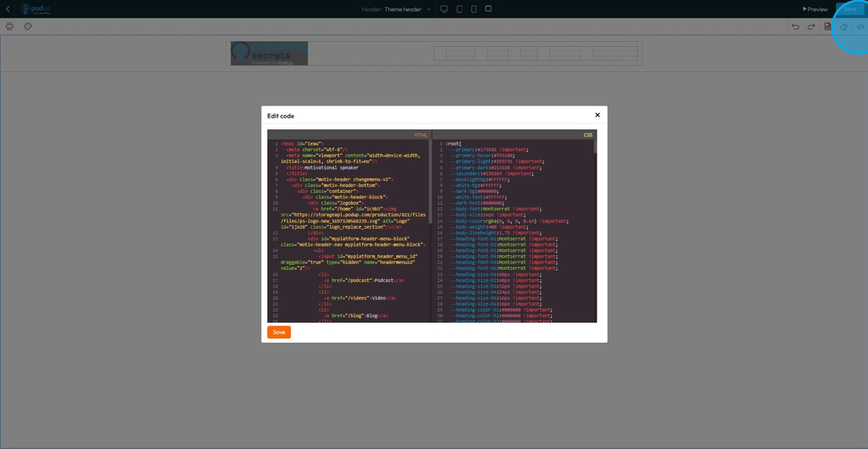The width and height of the screenshot is (868, 449).
Task: Click the CSS pane vertical scrollbar
Action: (595, 147)
